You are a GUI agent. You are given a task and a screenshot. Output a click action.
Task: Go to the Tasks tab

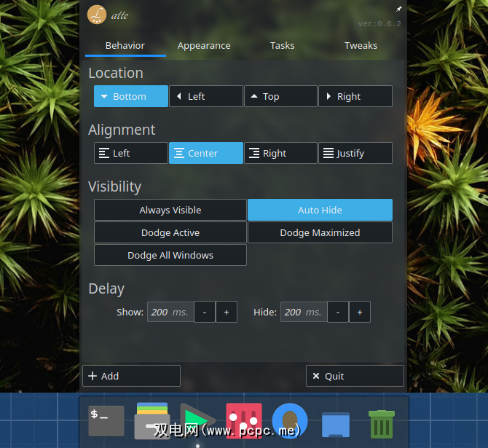coord(283,46)
